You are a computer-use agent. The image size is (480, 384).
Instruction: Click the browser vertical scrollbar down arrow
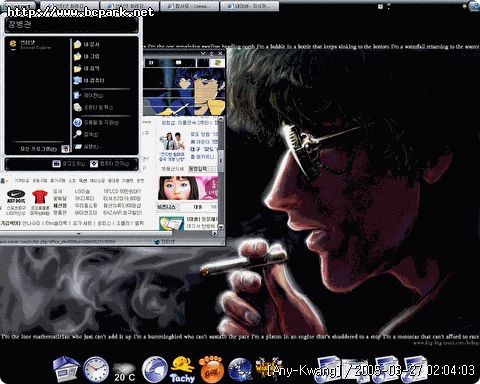[221, 227]
